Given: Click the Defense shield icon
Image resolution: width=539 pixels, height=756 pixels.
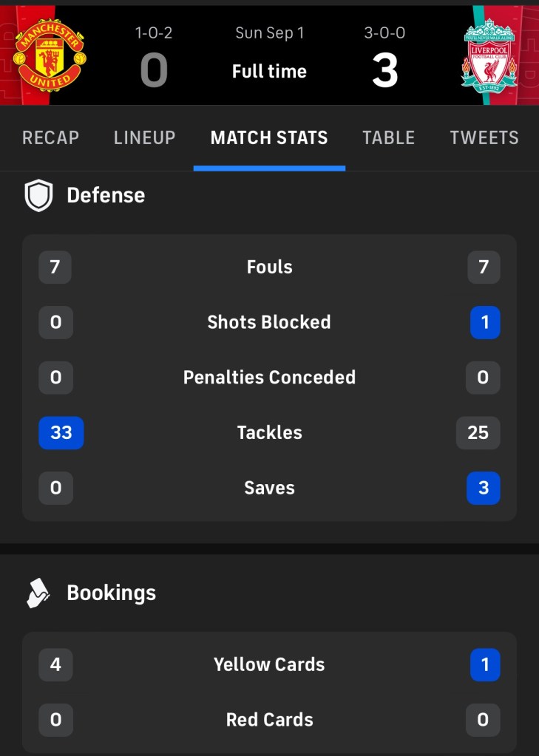Looking at the screenshot, I should click(39, 196).
